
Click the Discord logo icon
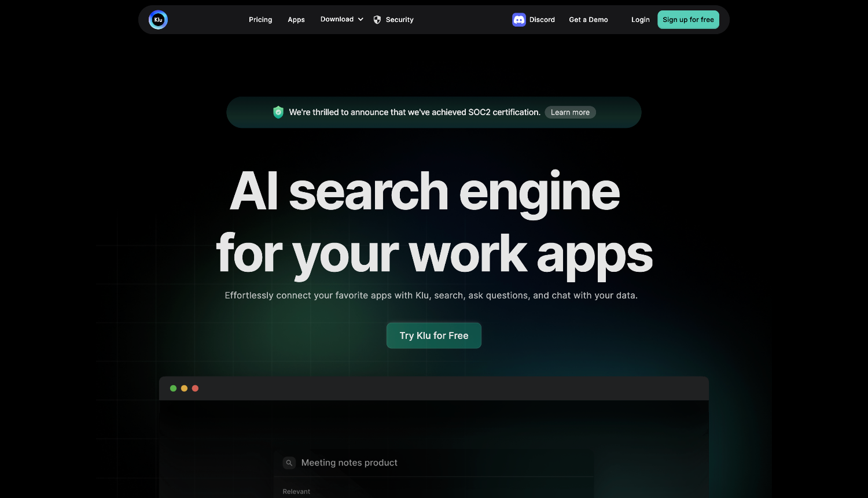519,20
